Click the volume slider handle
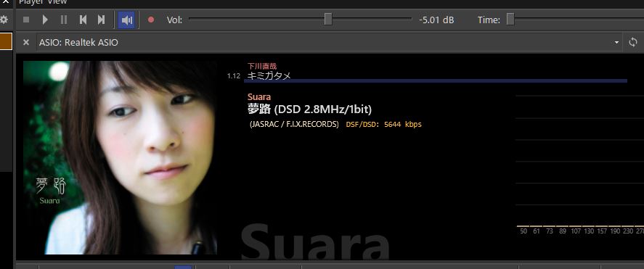Screen dimensions: 644x269 (327, 20)
